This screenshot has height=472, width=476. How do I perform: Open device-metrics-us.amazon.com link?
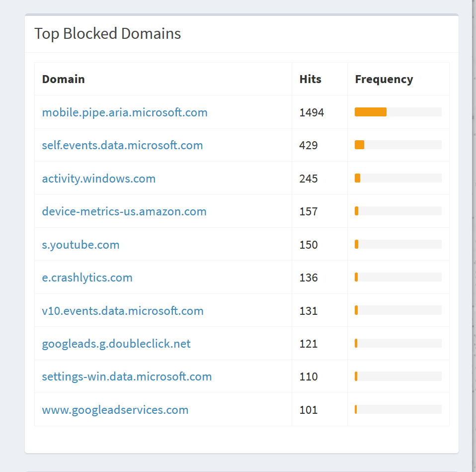point(124,211)
